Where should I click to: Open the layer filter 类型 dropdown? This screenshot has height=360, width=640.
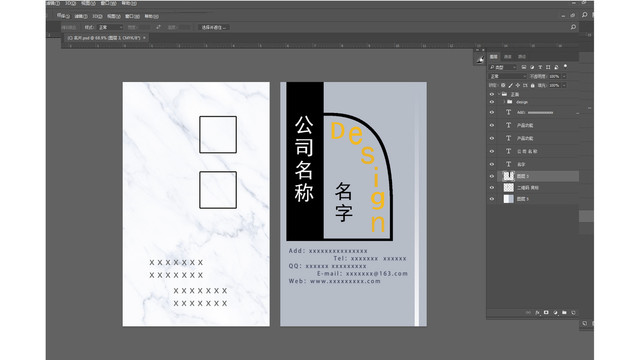coord(503,67)
